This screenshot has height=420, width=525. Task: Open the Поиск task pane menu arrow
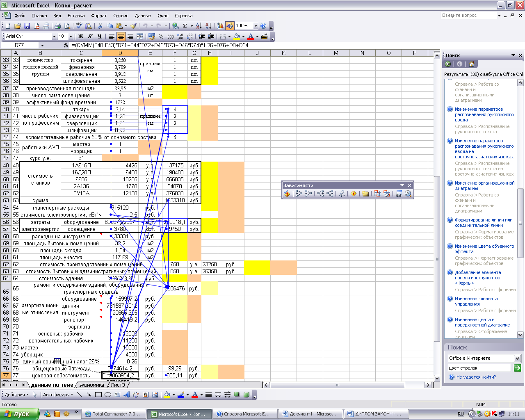[513, 55]
